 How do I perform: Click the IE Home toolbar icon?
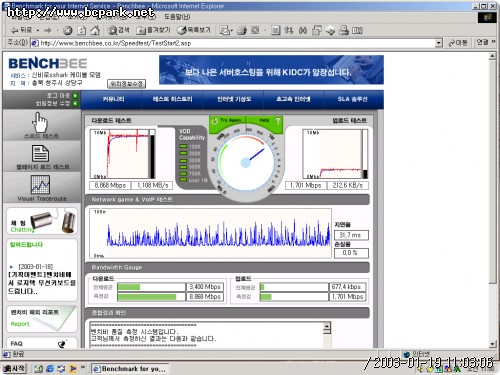pyautogui.click(x=95, y=30)
